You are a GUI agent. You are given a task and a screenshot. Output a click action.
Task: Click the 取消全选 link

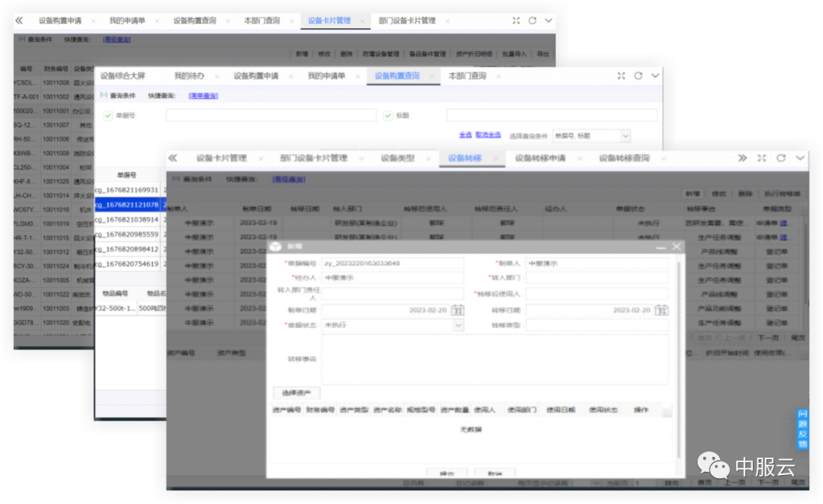[x=488, y=135]
